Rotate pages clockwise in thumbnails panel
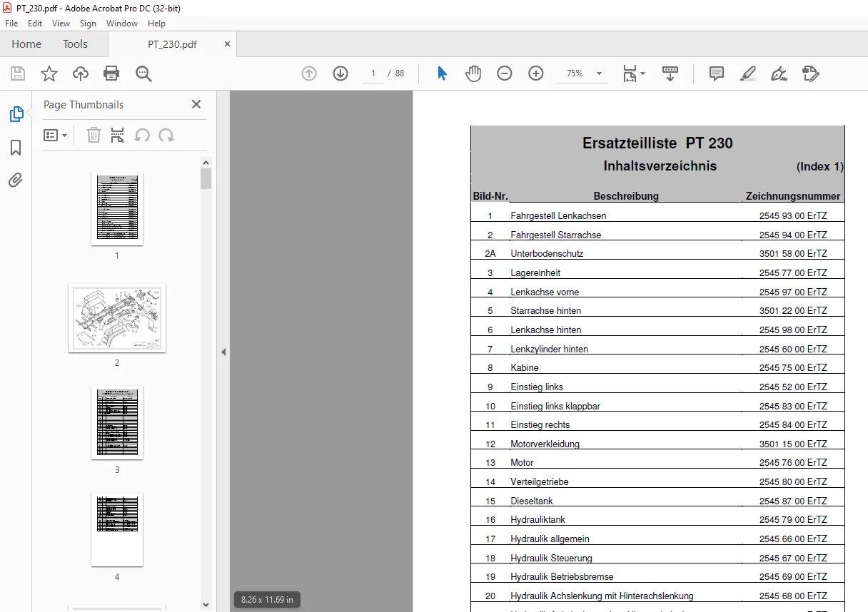868x612 pixels. coord(166,135)
